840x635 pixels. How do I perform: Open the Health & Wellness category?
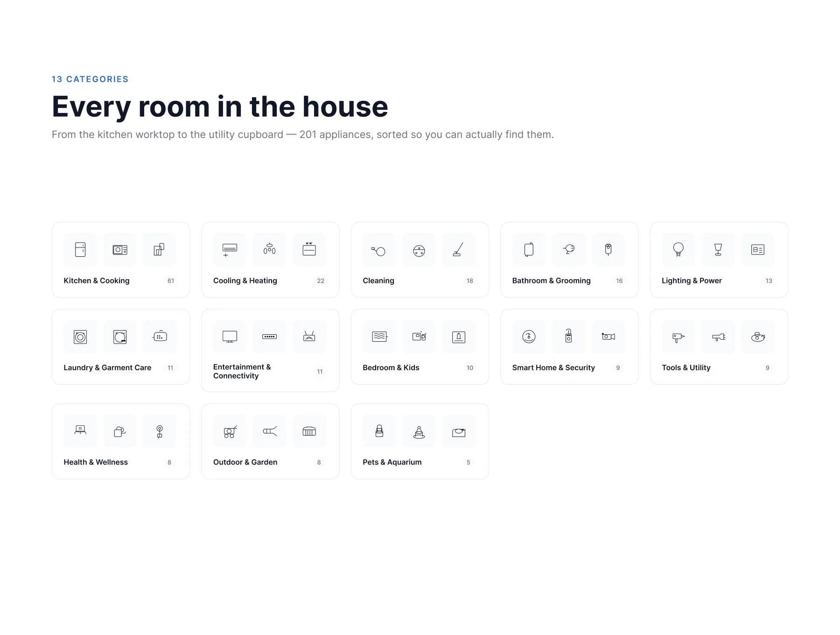[x=121, y=441]
